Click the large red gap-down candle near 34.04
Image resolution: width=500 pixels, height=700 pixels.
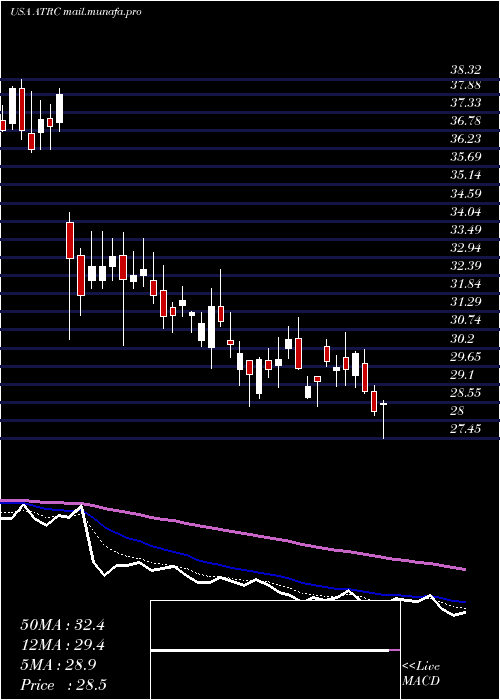pos(70,240)
